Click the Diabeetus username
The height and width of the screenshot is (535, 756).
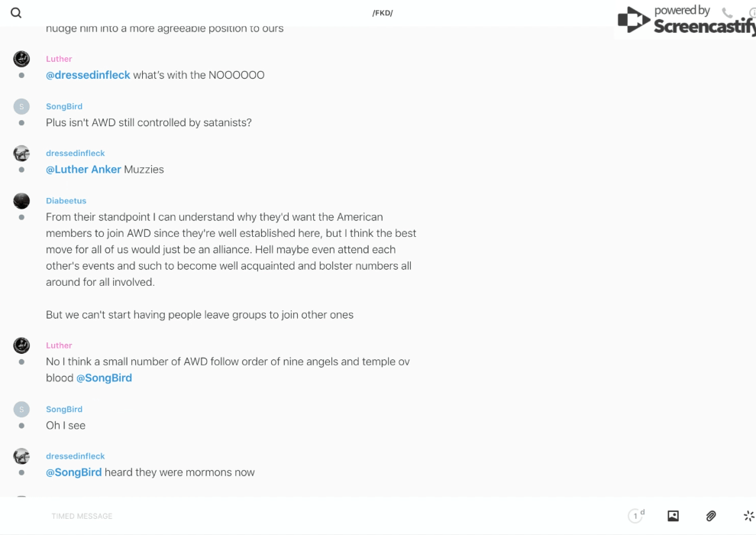[x=66, y=201]
